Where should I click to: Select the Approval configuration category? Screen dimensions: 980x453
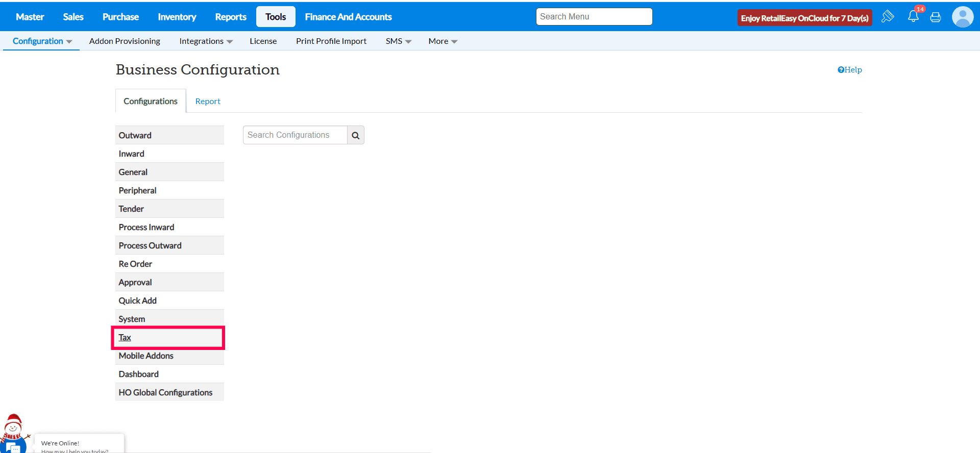click(169, 282)
